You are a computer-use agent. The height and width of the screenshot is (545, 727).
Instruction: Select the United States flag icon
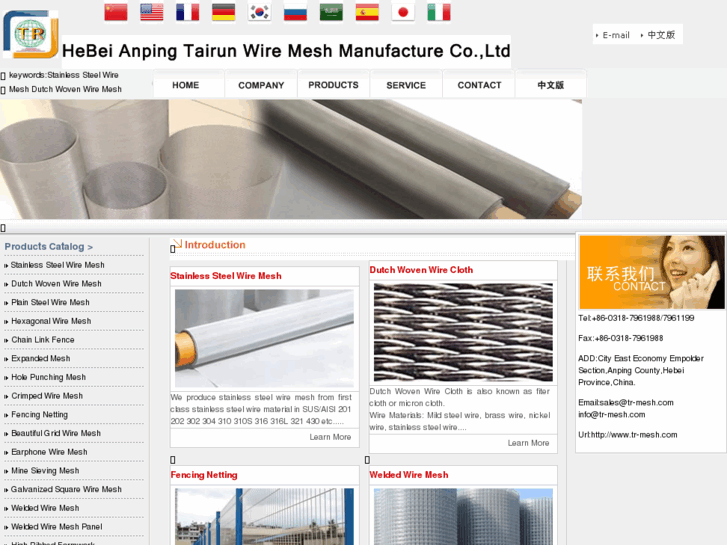coord(152,12)
